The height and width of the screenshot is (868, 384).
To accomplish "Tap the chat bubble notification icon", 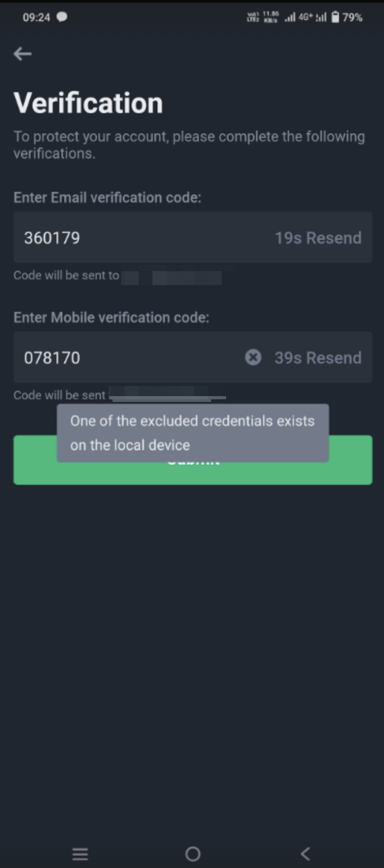I will tap(62, 17).
